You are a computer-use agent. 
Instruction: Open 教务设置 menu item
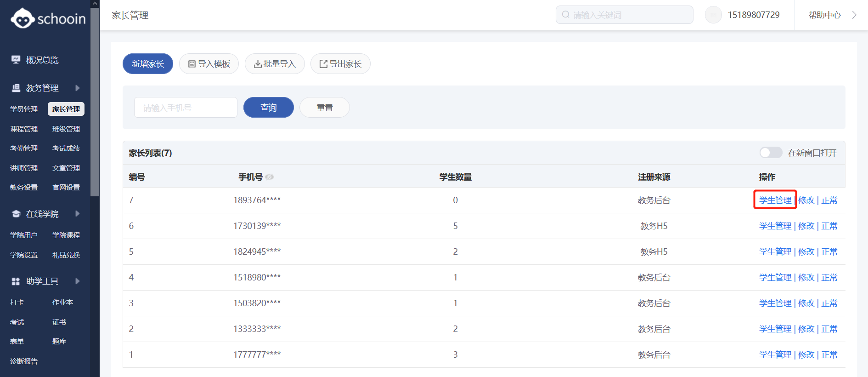pyautogui.click(x=24, y=188)
